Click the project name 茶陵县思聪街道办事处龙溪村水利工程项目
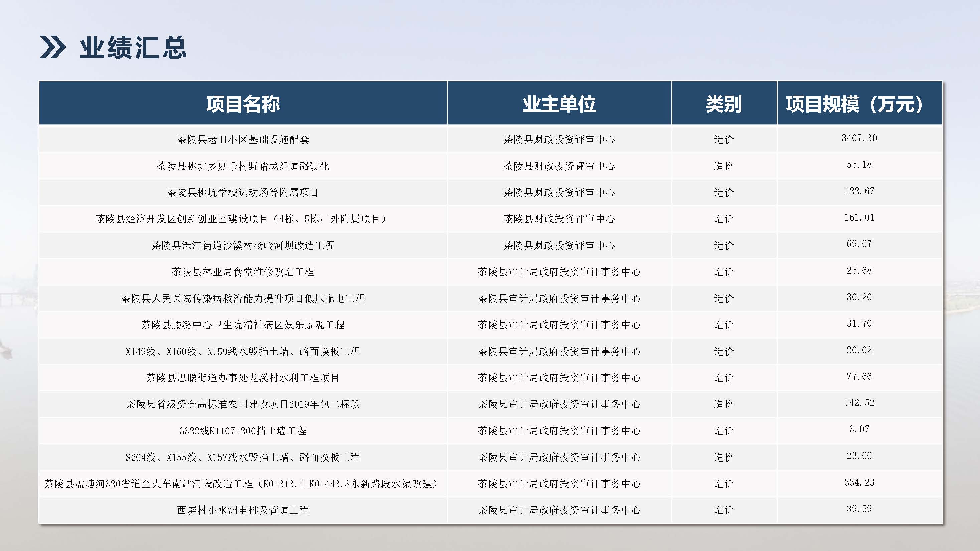This screenshot has width=980, height=551. pyautogui.click(x=243, y=378)
